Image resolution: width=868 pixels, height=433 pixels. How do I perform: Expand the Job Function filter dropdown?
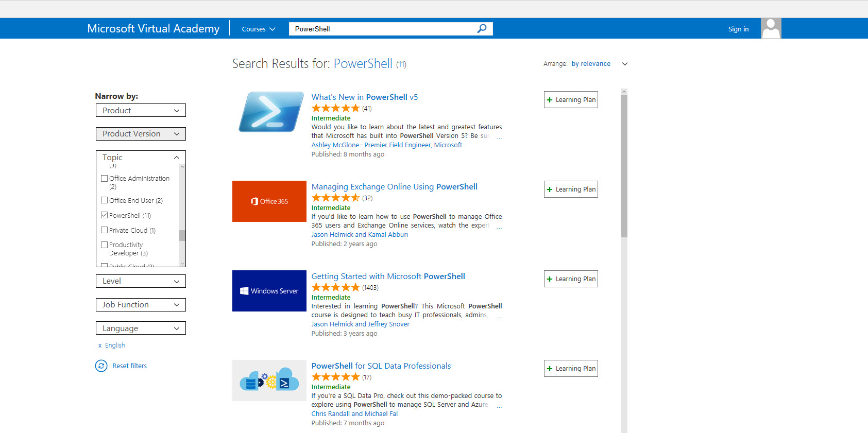[141, 305]
